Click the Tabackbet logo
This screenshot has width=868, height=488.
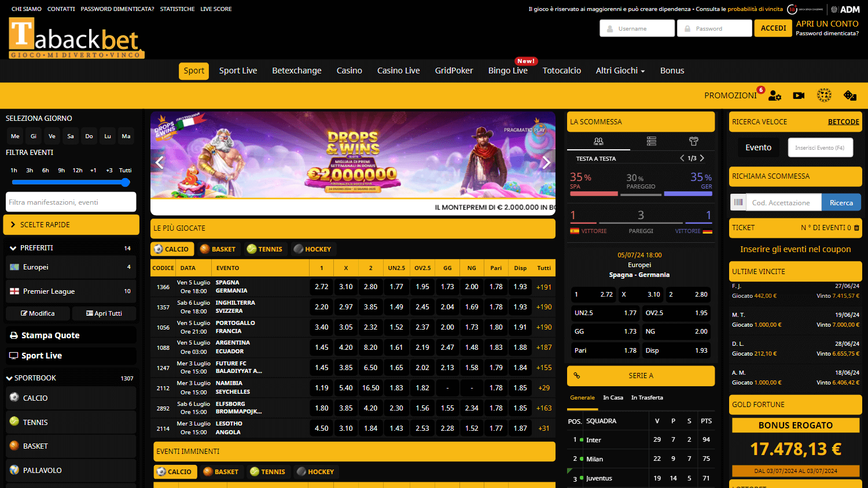coord(76,38)
